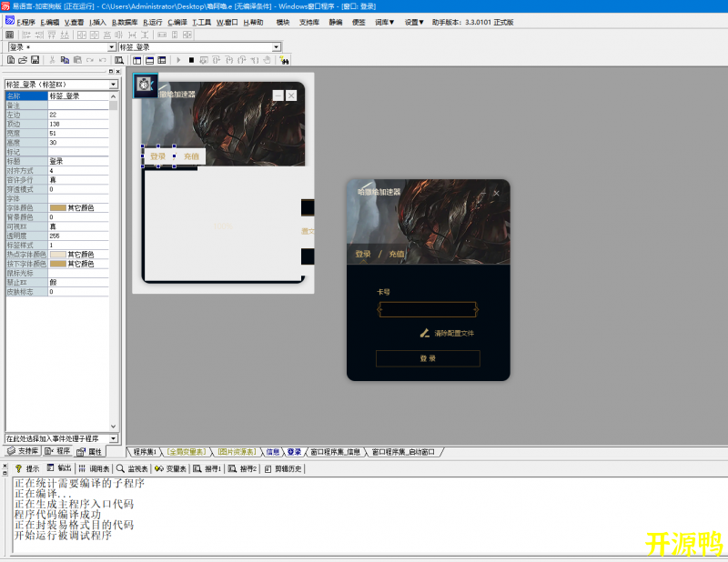The height and width of the screenshot is (562, 728).
Task: Click the Stop black square icon
Action: tap(191, 60)
